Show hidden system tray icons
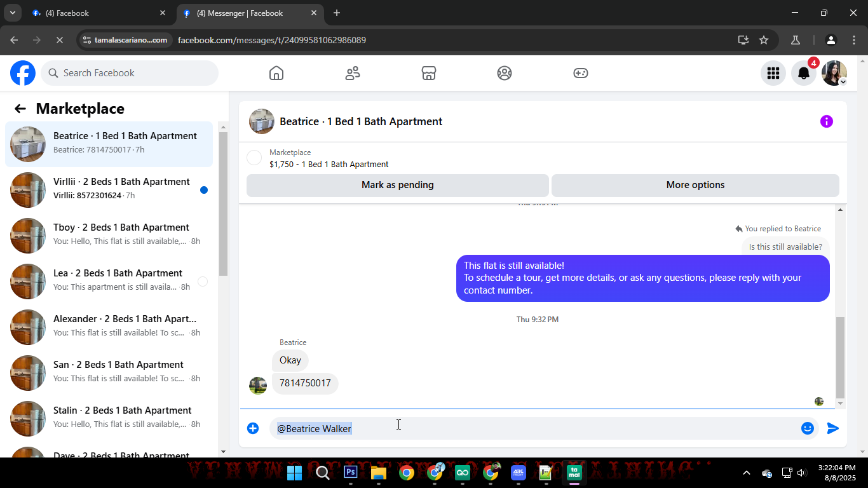The width and height of the screenshot is (868, 488). [x=747, y=473]
